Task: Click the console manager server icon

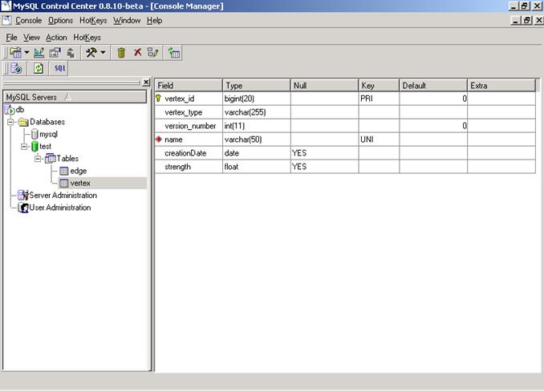Action: click(16, 68)
